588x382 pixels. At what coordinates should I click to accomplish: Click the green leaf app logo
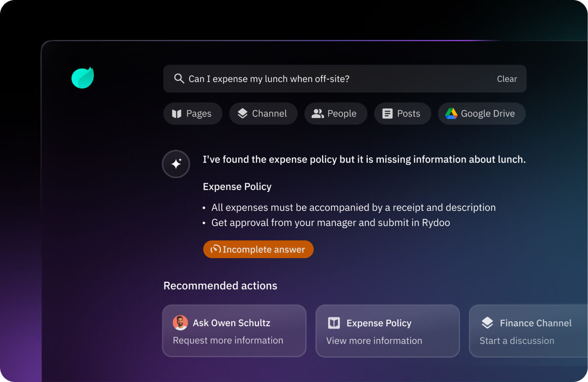point(83,78)
